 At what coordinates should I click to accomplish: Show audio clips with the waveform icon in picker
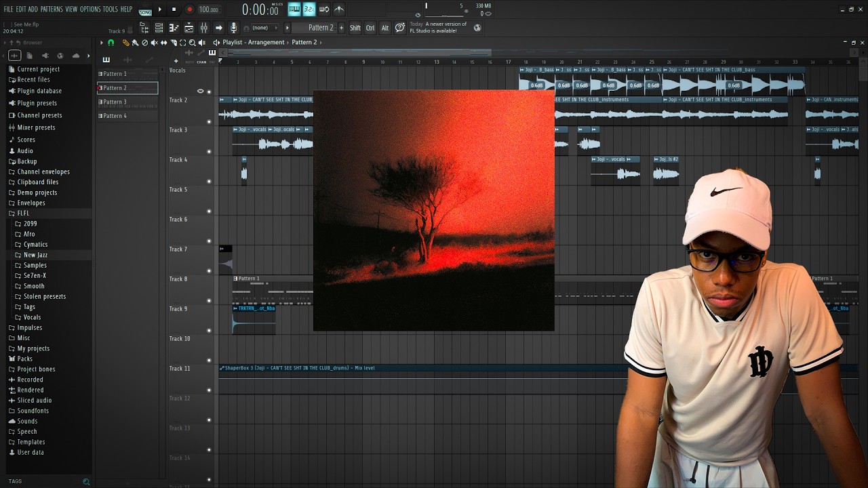(127, 60)
